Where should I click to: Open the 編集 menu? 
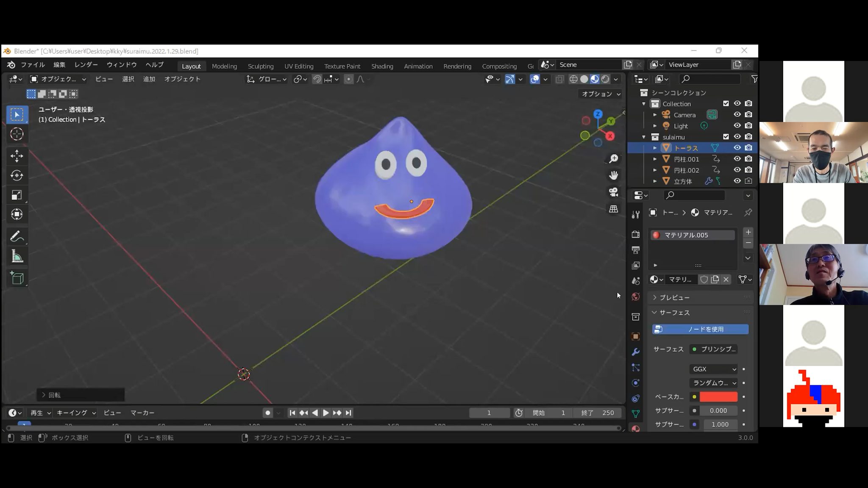click(59, 65)
